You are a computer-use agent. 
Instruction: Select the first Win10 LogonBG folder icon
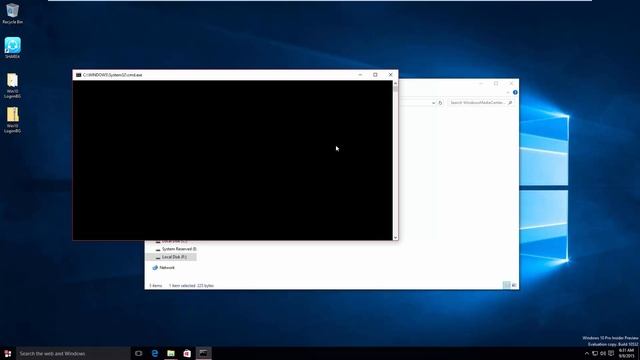point(12,86)
